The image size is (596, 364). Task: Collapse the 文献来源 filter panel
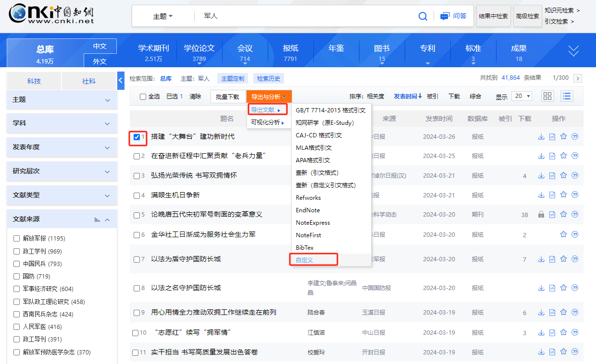[x=107, y=219]
